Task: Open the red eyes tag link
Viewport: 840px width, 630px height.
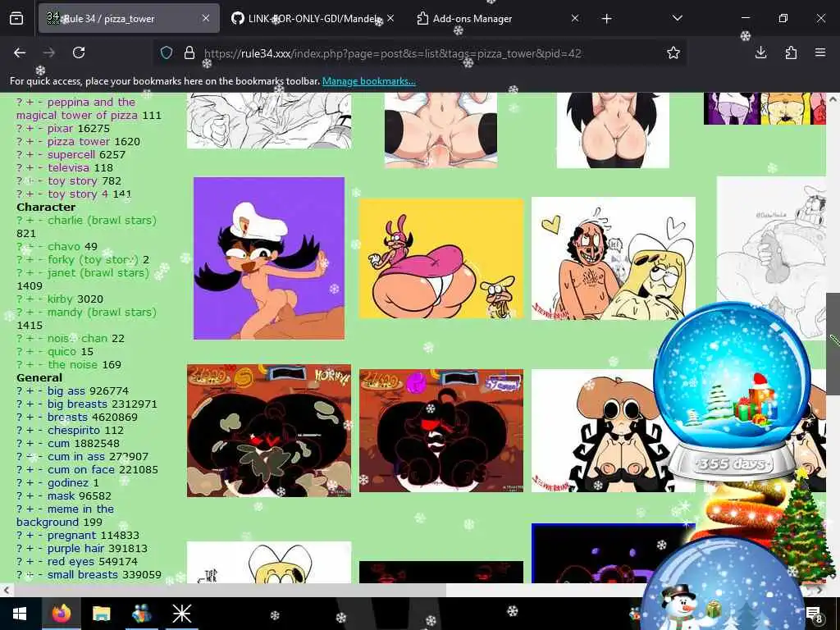Action: click(71, 561)
